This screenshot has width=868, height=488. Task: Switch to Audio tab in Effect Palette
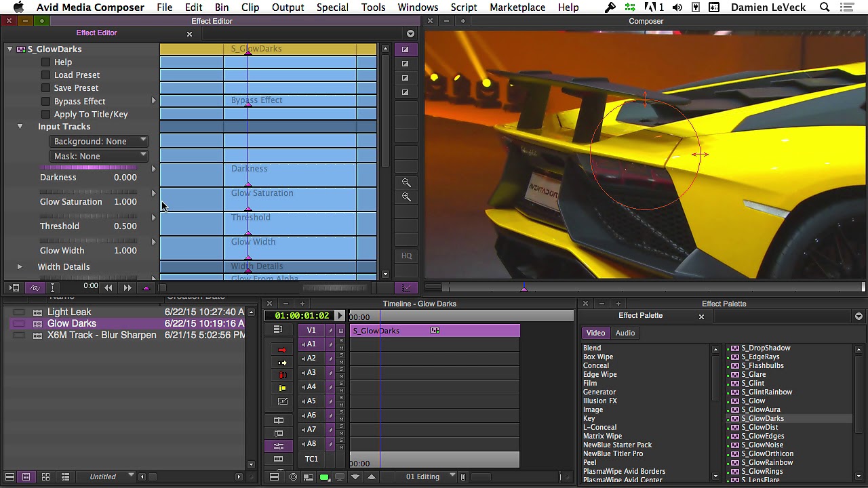tap(625, 333)
